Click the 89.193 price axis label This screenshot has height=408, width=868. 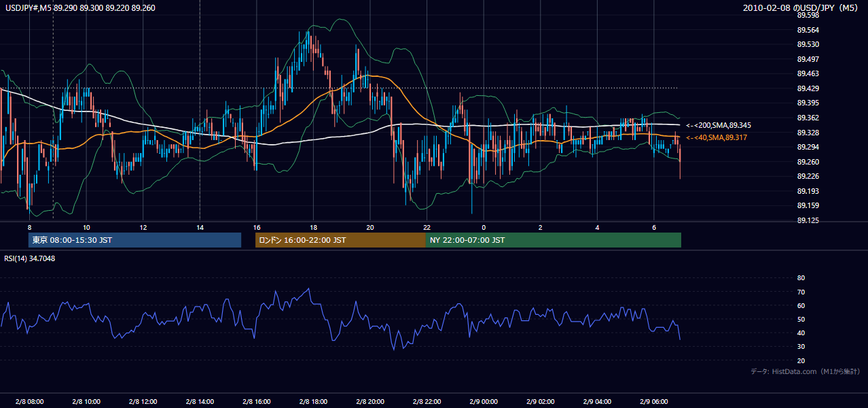coord(808,191)
